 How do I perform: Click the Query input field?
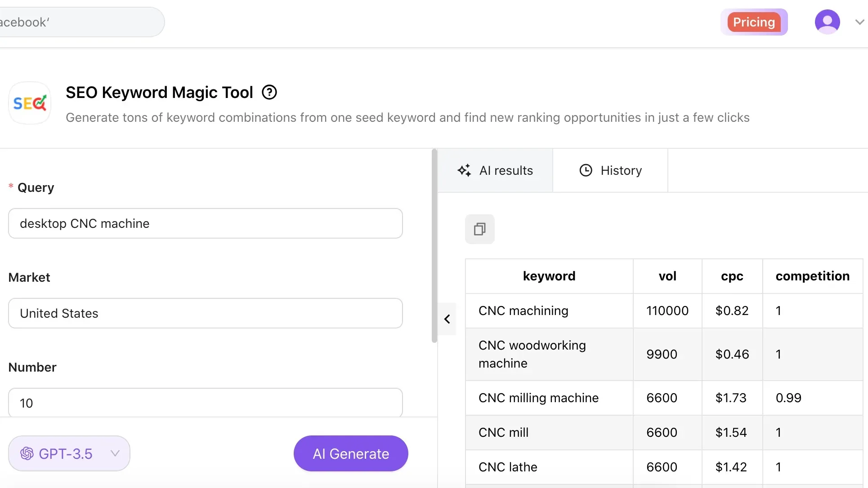coord(205,223)
